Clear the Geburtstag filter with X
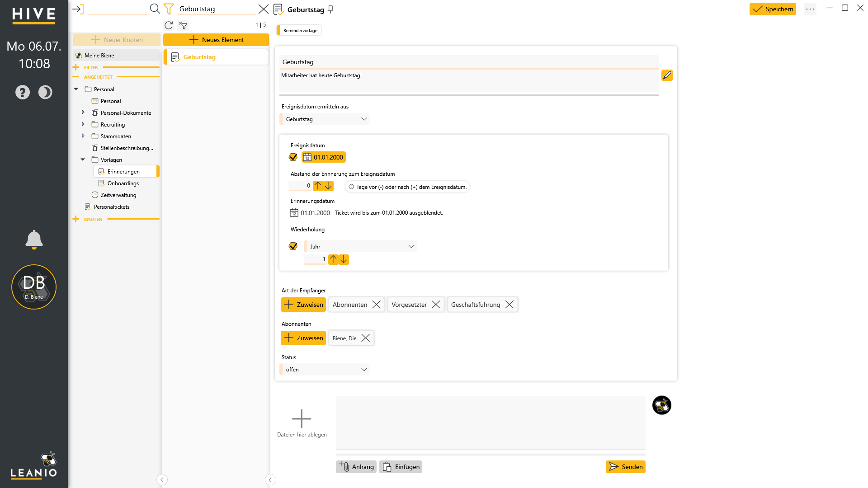 (x=264, y=9)
